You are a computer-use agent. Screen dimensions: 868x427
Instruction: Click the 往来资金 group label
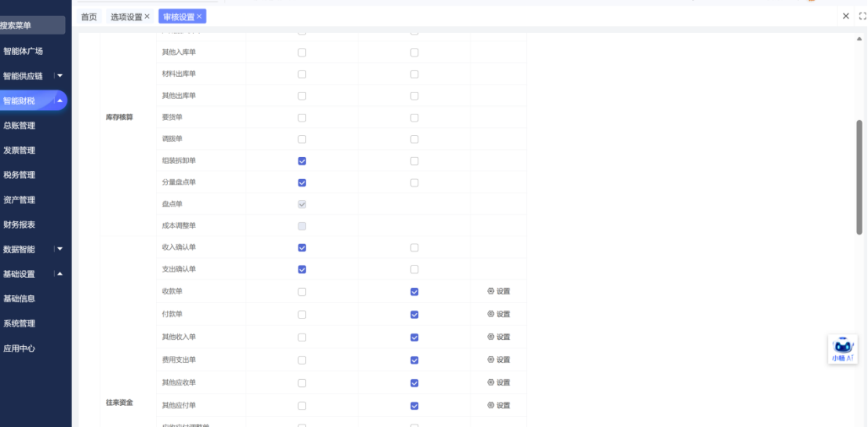119,403
